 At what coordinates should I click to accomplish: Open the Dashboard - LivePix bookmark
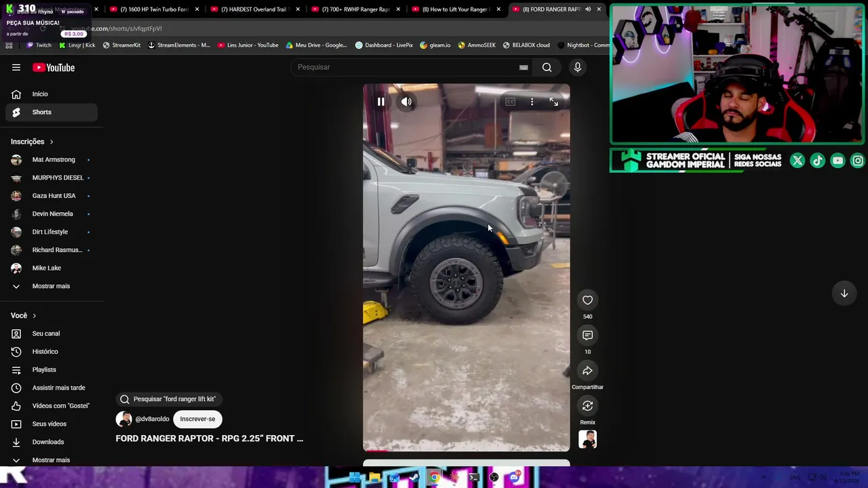384,45
